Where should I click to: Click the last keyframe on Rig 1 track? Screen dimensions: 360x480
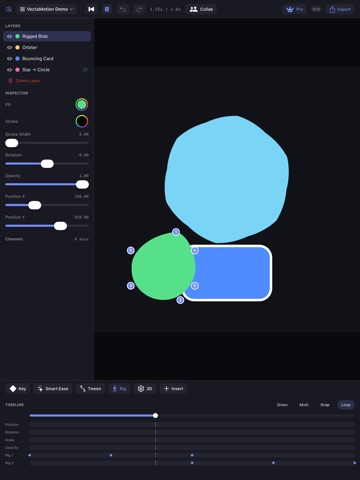(x=192, y=455)
